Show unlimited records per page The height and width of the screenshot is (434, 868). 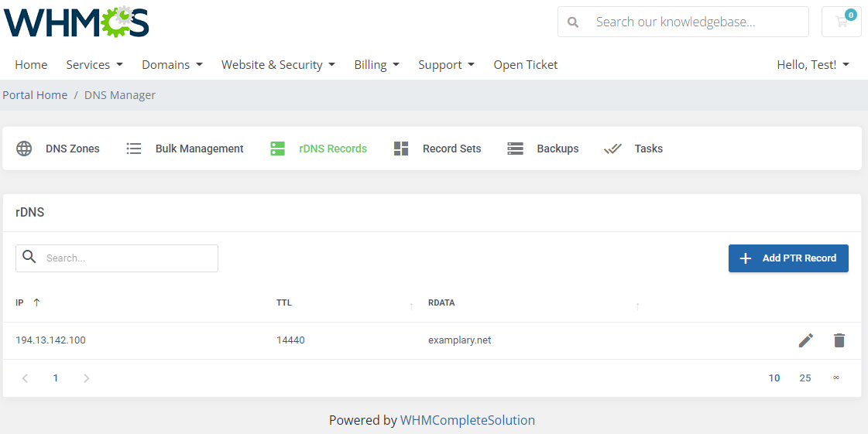click(836, 378)
